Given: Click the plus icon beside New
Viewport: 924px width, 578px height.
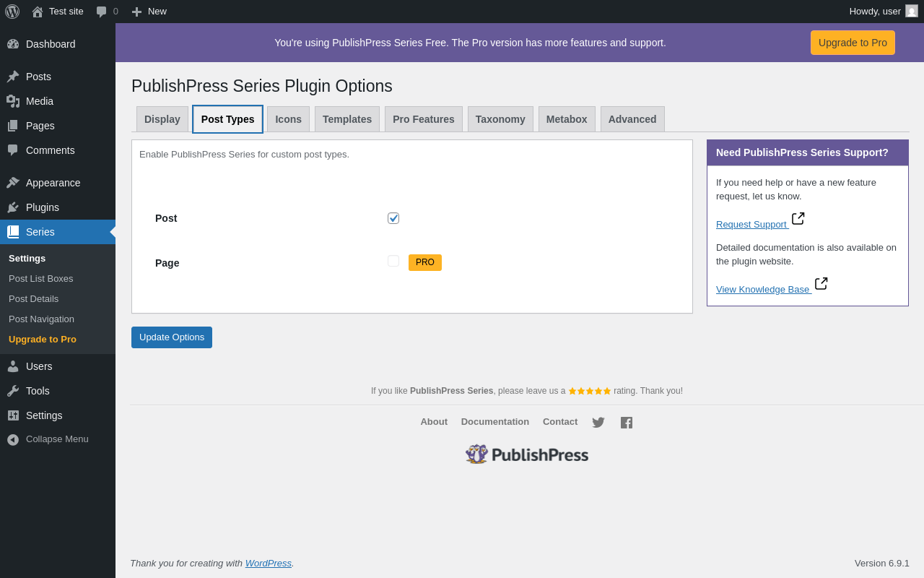Looking at the screenshot, I should point(136,12).
